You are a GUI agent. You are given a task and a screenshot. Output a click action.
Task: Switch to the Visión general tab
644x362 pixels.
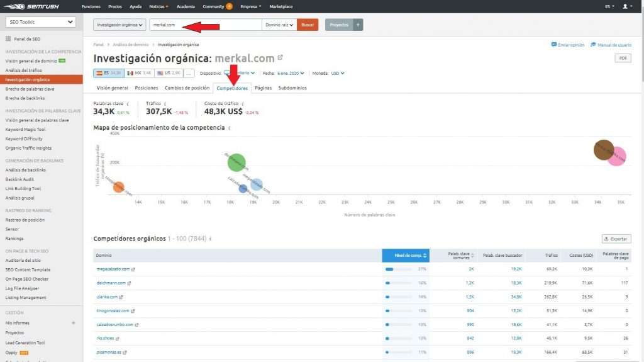click(112, 88)
